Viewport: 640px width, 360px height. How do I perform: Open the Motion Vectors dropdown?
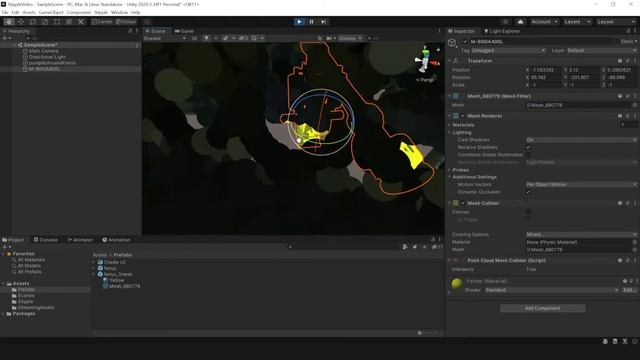coord(581,184)
